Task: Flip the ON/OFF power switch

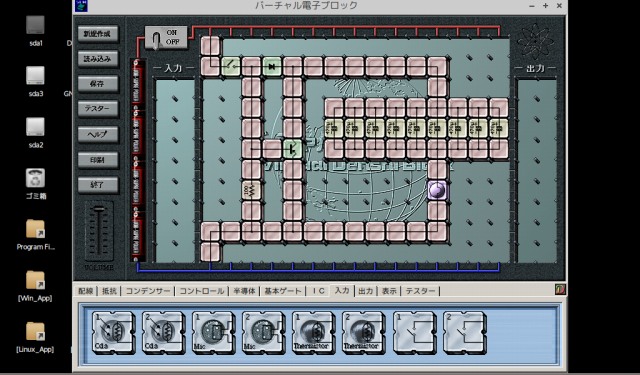Action: tap(166, 38)
